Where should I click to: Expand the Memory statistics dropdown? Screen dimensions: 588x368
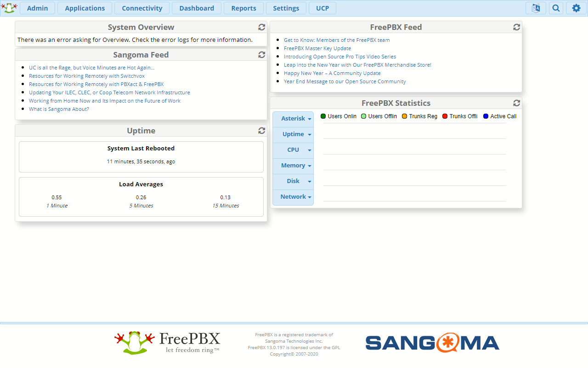293,166
